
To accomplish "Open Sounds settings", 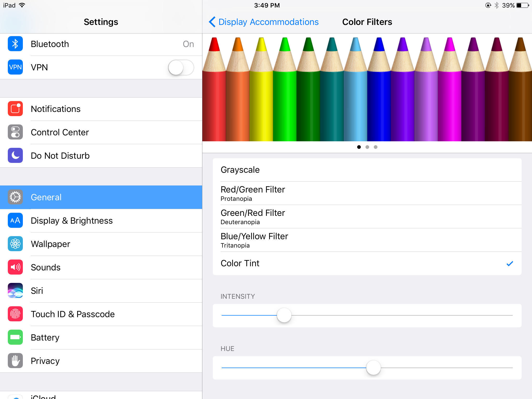I will (x=101, y=267).
